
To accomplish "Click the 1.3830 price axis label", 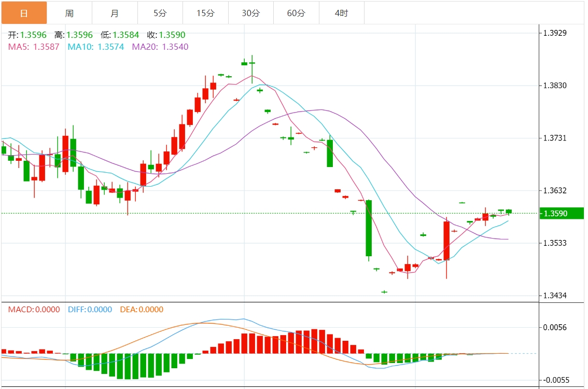I will (x=555, y=86).
